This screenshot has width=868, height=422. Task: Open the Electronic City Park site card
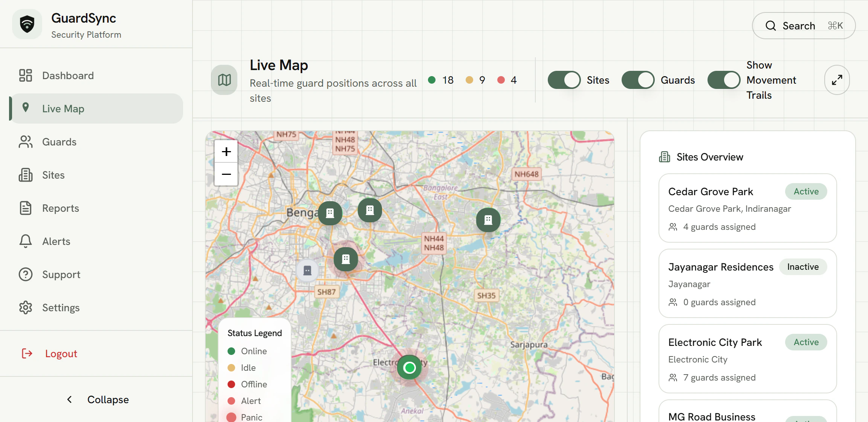[x=747, y=359]
